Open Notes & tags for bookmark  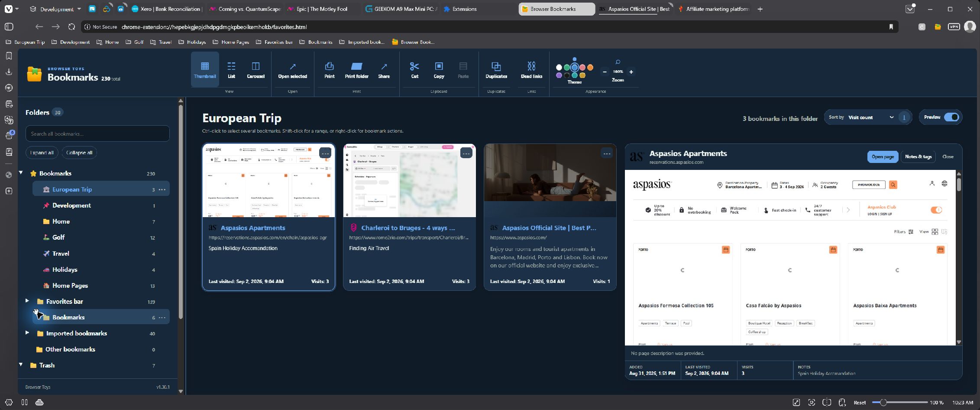tap(918, 156)
